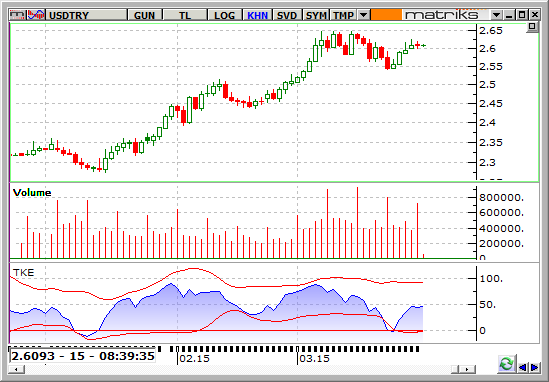
Task: Click the 2.65 price axis label
Action: [491, 31]
